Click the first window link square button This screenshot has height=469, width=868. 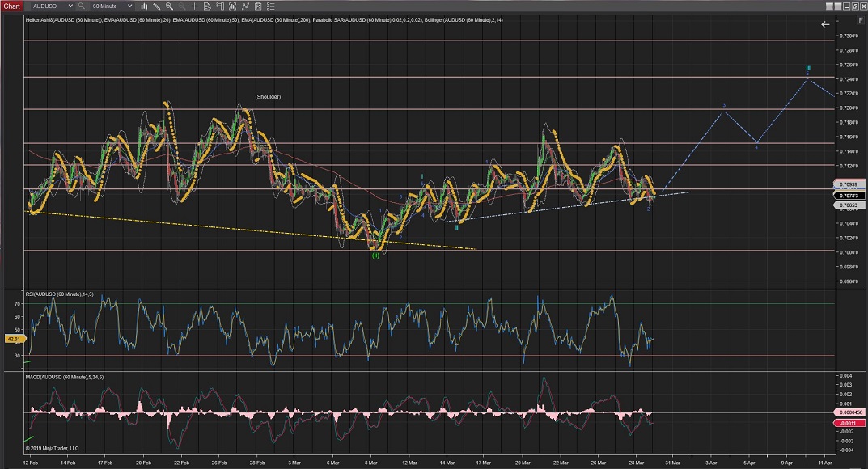829,6
